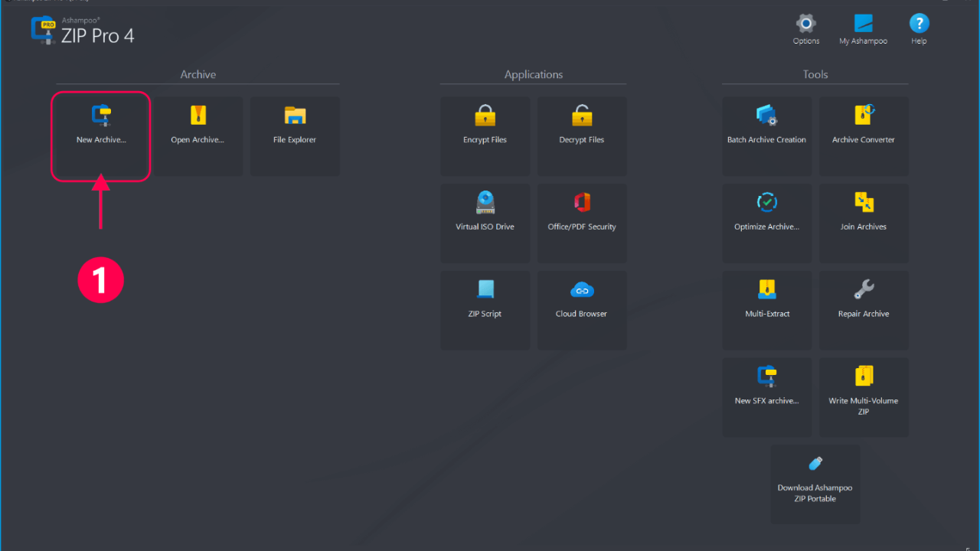Open the Join Archives tool
The width and height of the screenshot is (980, 551).
pyautogui.click(x=864, y=223)
